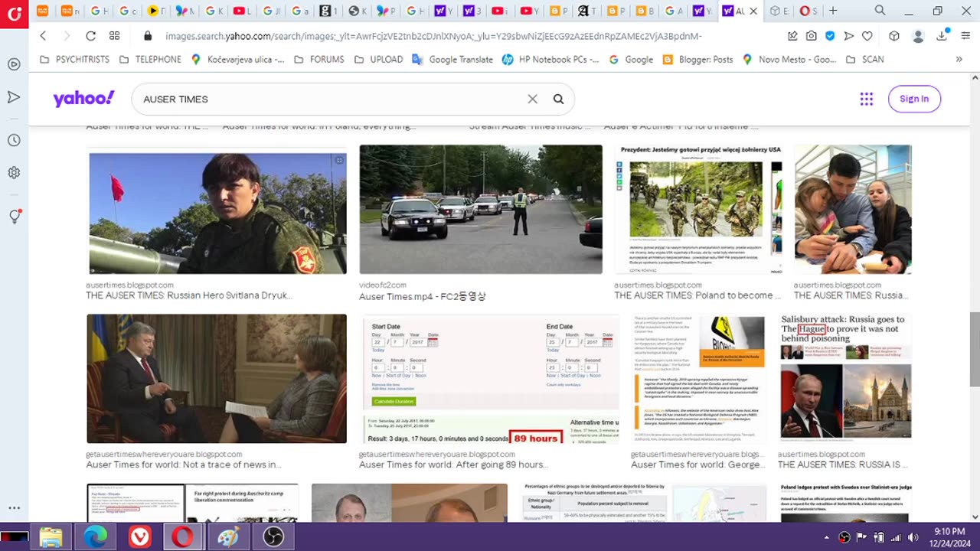
Task: Open SCAN bookmark folder
Action: pyautogui.click(x=864, y=59)
